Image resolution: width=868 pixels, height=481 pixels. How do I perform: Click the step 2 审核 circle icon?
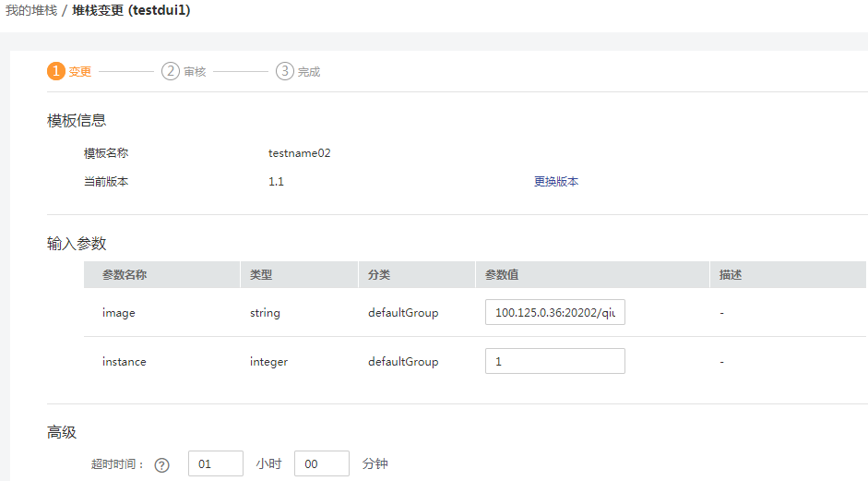pos(171,71)
